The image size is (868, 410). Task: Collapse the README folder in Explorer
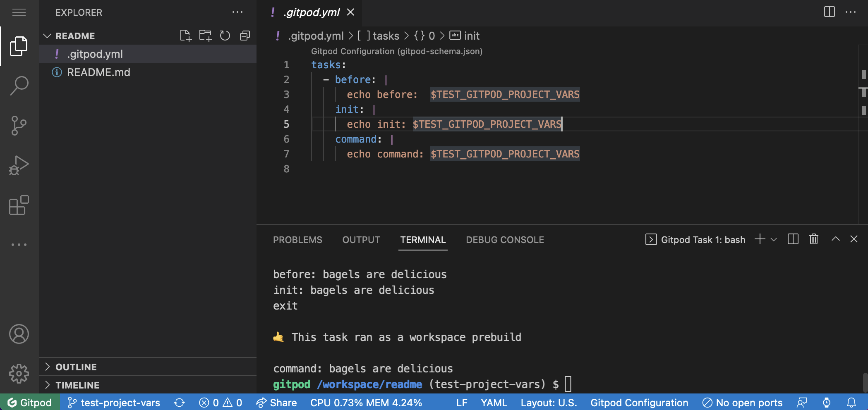click(47, 36)
